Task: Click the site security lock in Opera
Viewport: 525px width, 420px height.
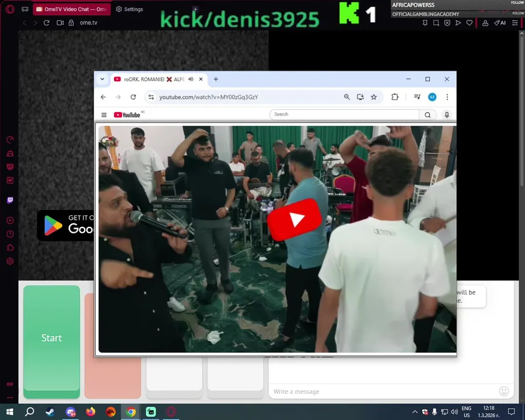Action: (71, 22)
